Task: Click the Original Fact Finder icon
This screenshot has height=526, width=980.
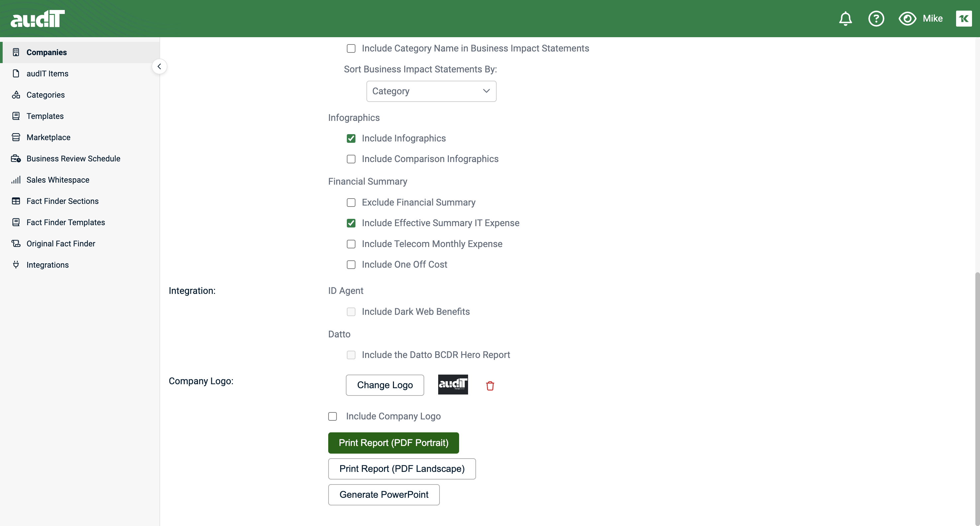Action: 16,243
